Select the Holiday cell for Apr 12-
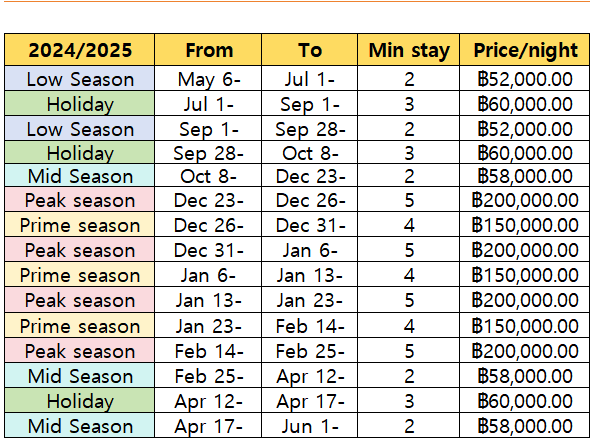Image resolution: width=595 pixels, height=441 pixels. pyautogui.click(x=80, y=400)
